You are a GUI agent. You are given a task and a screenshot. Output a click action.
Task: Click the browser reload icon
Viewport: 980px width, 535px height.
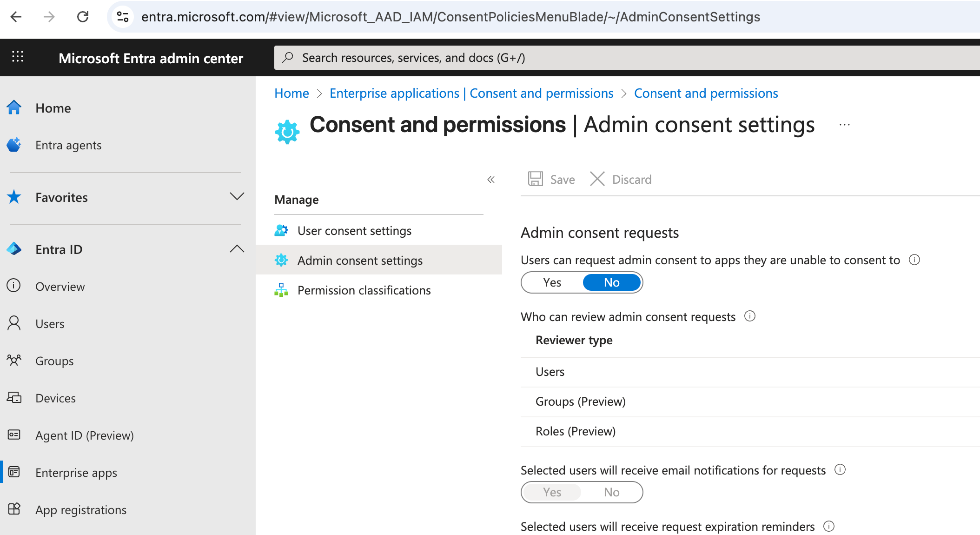[x=83, y=17]
